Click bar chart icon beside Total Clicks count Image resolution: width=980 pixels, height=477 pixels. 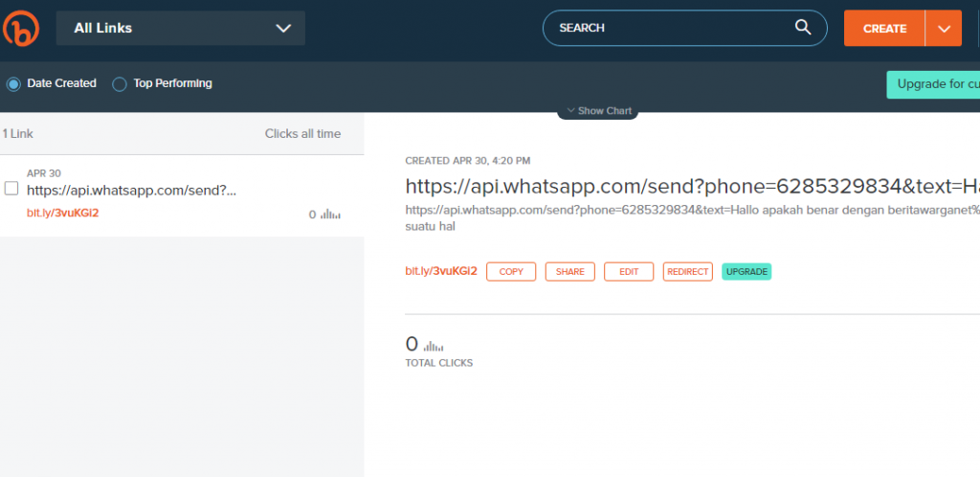[434, 346]
